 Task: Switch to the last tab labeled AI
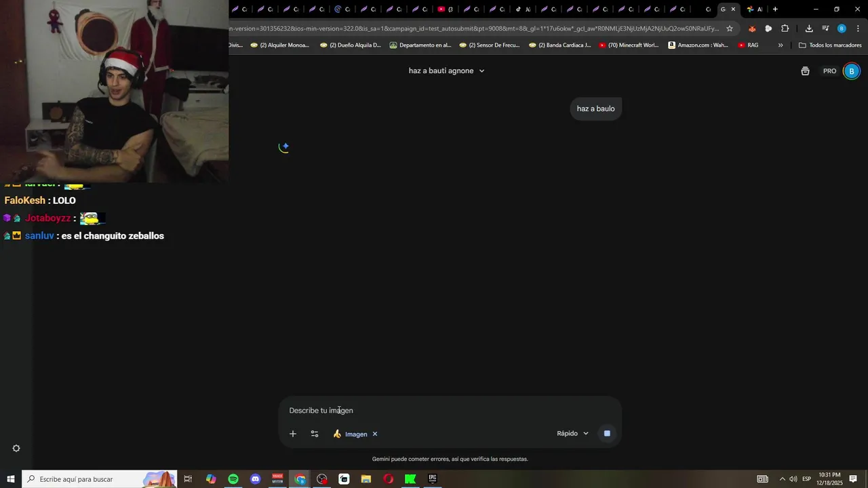click(754, 9)
